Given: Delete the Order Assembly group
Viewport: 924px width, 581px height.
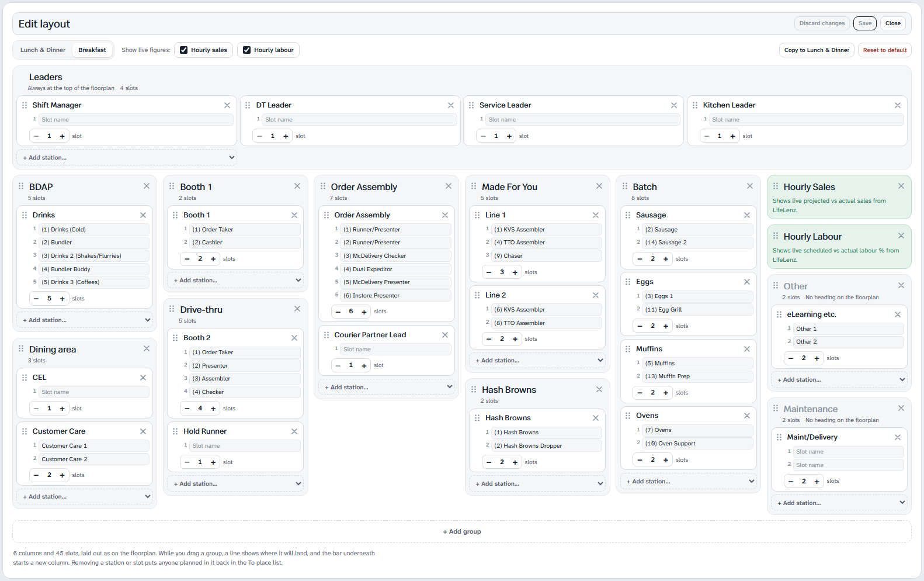Looking at the screenshot, I should pos(449,186).
